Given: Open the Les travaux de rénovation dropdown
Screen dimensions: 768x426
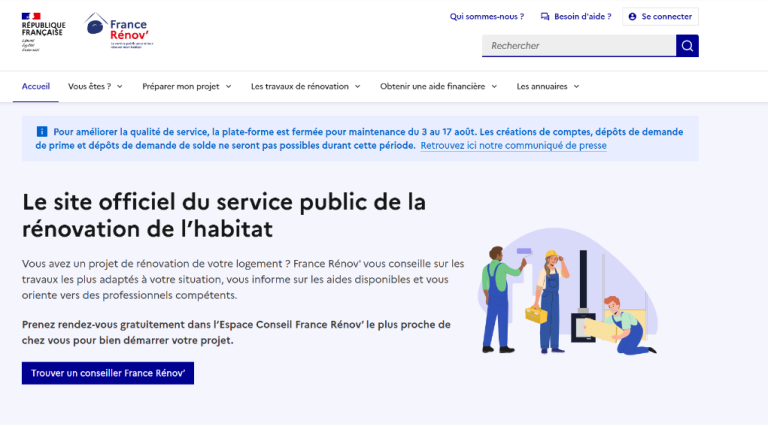Looking at the screenshot, I should pos(306,87).
